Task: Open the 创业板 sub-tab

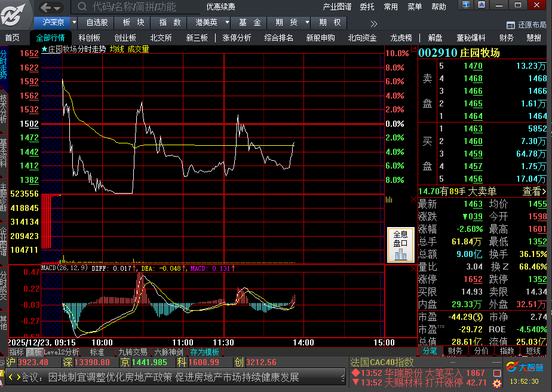Action: (x=125, y=38)
